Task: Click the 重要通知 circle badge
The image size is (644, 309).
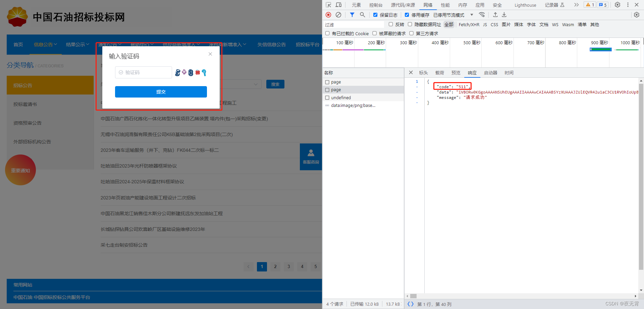Action: (x=20, y=170)
